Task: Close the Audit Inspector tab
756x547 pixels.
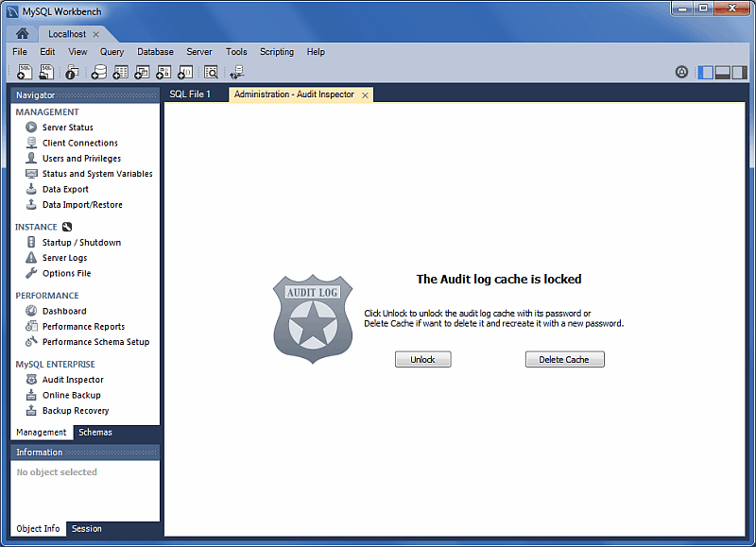Action: pyautogui.click(x=365, y=95)
